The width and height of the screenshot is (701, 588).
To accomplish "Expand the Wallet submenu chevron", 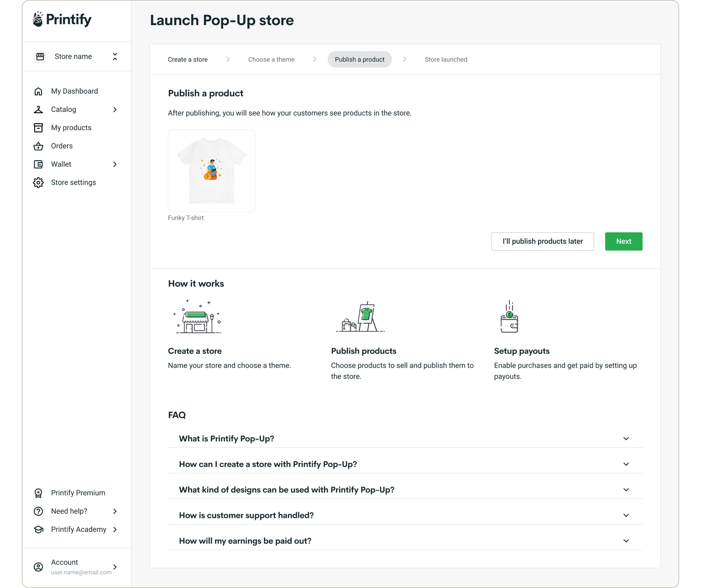I will coord(115,164).
